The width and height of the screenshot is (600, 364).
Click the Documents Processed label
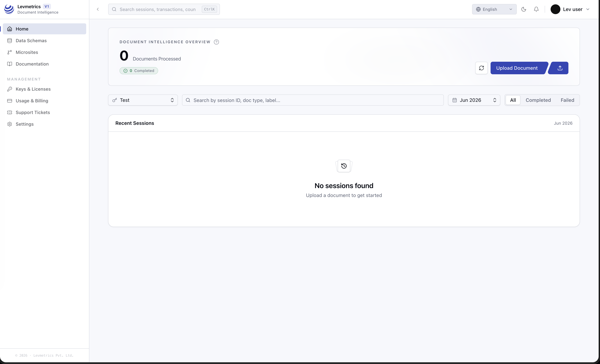[157, 59]
